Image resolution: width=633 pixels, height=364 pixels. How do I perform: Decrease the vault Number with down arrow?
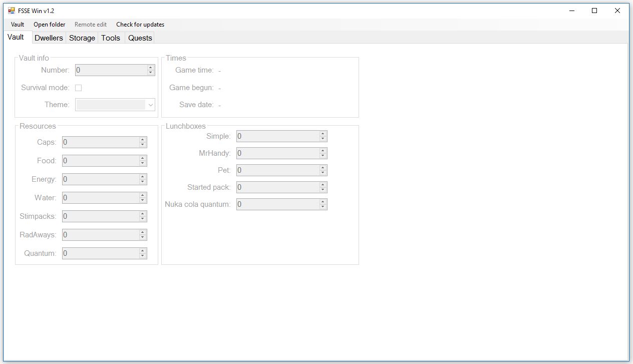(x=151, y=73)
